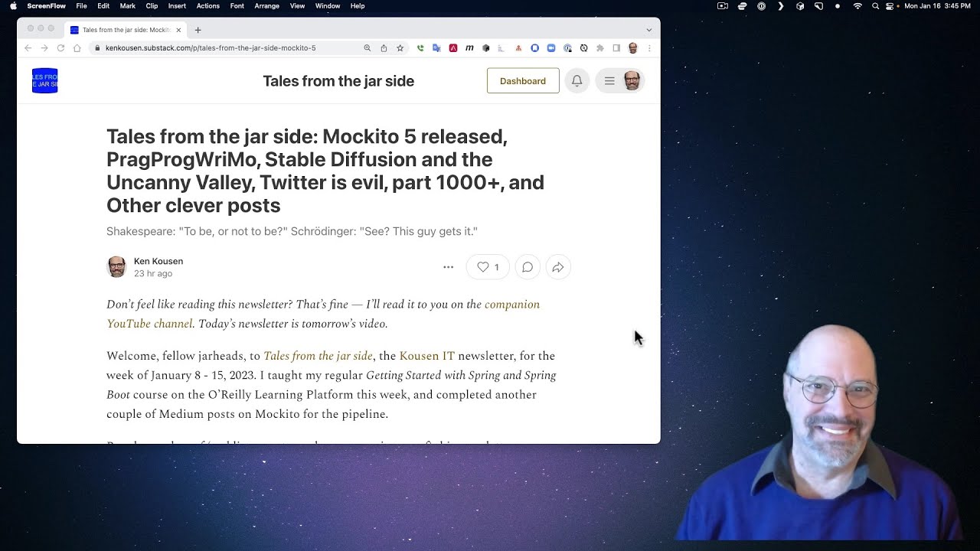Open the ScreenFlow app menu
This screenshot has height=551, width=980.
46,5
